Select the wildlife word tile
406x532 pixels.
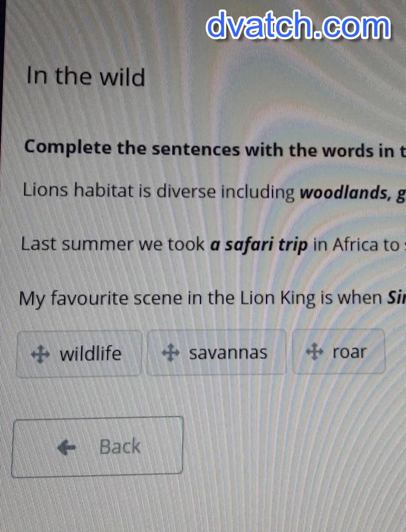pos(79,354)
